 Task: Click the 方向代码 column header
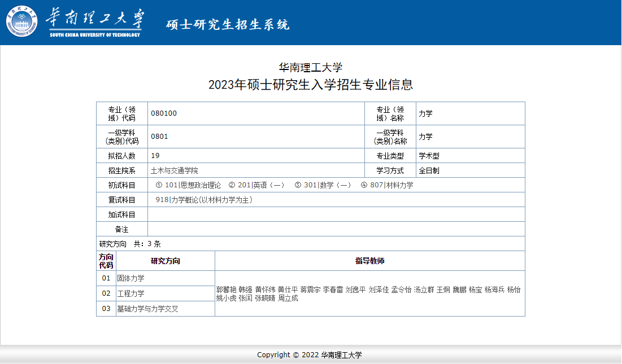106,261
